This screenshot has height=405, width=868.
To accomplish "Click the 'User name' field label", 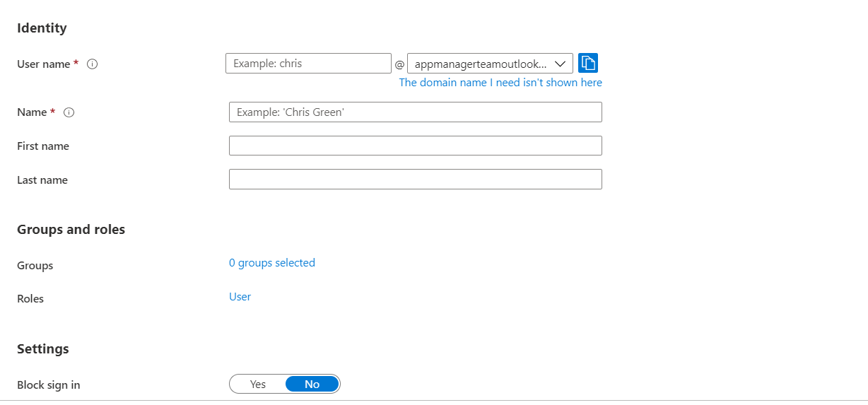I will [x=43, y=64].
